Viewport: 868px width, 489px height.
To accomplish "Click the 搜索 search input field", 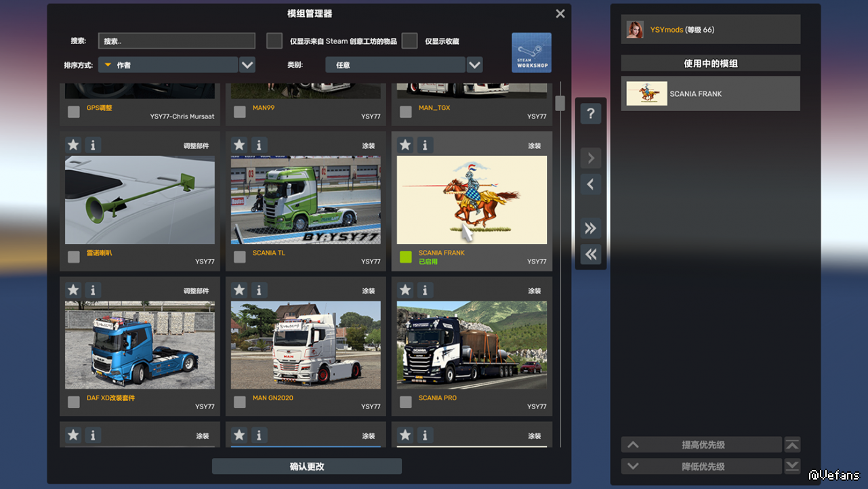I will (x=177, y=41).
